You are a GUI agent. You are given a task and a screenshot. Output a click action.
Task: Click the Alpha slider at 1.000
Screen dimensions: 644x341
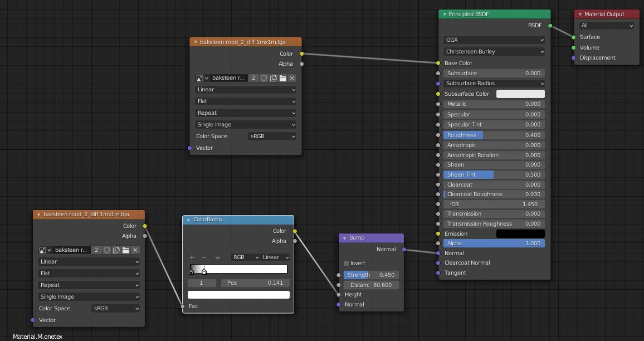pos(494,243)
